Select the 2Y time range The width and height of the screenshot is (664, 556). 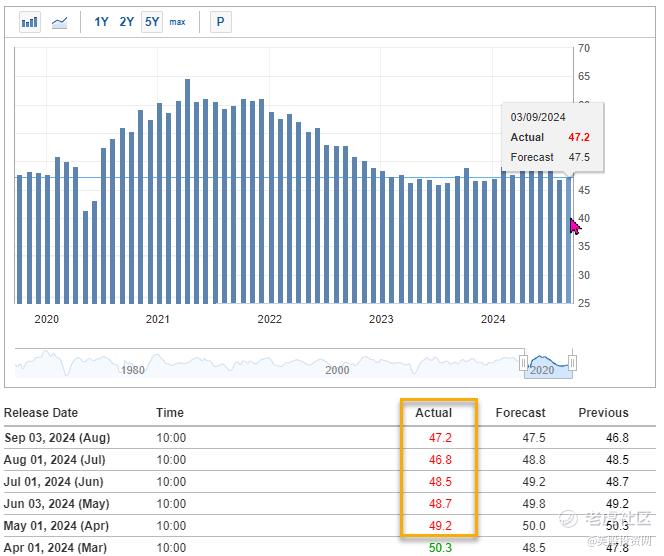[127, 22]
